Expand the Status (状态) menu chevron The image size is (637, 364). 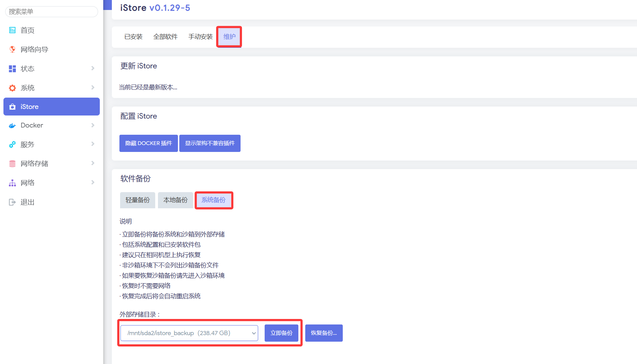pyautogui.click(x=93, y=68)
